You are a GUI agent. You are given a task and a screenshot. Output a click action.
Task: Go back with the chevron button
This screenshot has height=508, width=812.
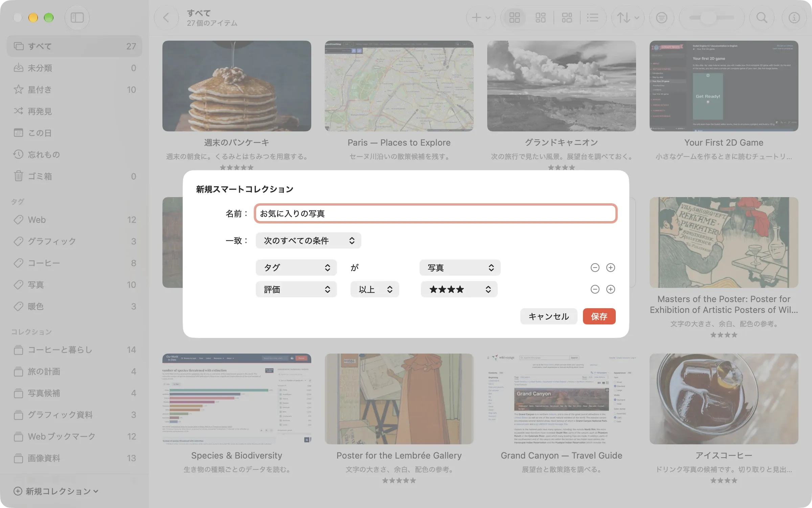(x=166, y=18)
